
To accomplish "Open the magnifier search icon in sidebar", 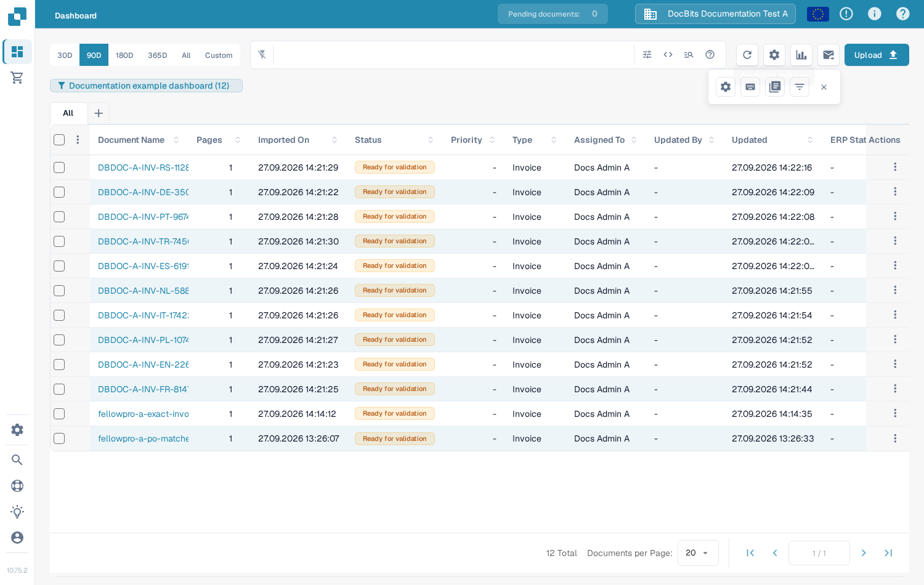I will [17, 460].
